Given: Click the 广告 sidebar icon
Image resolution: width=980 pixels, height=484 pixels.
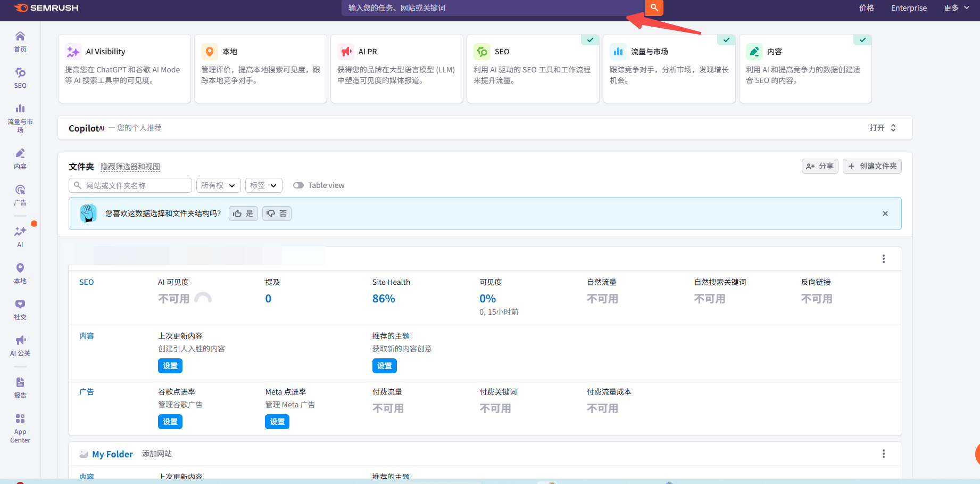Looking at the screenshot, I should (x=20, y=194).
